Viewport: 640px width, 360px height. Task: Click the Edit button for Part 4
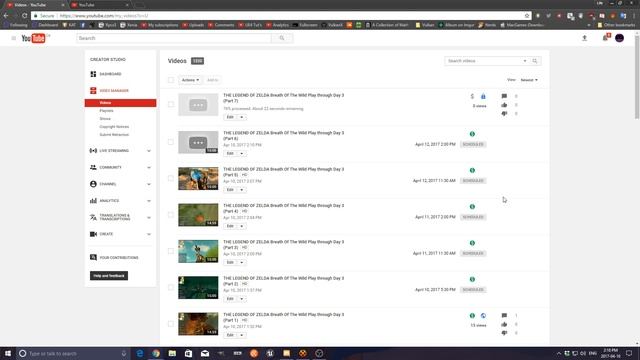click(230, 226)
